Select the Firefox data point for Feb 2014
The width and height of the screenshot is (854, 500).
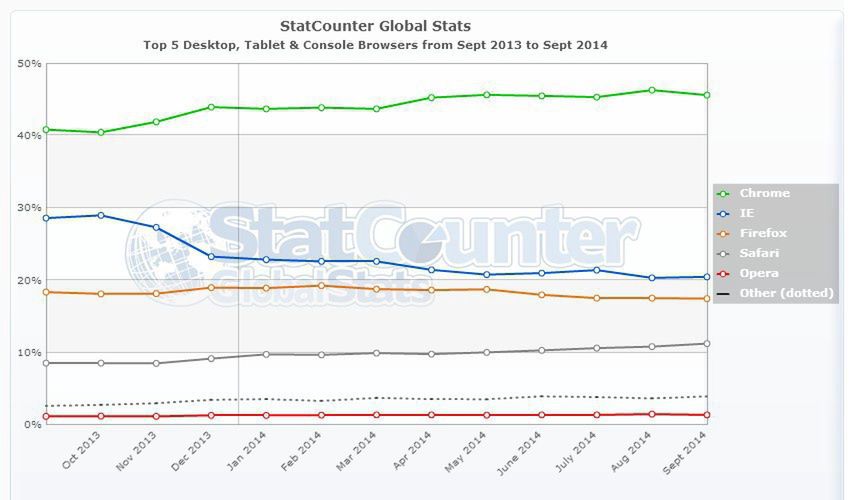tap(320, 285)
